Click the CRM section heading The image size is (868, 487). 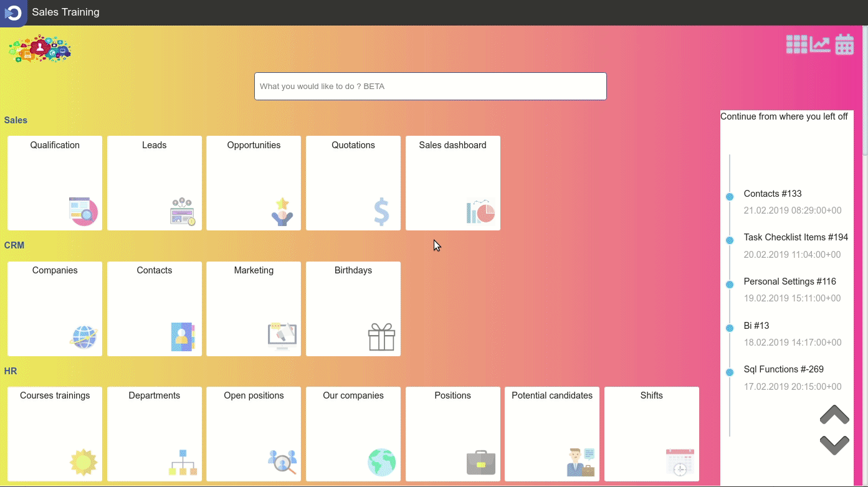[x=14, y=245]
